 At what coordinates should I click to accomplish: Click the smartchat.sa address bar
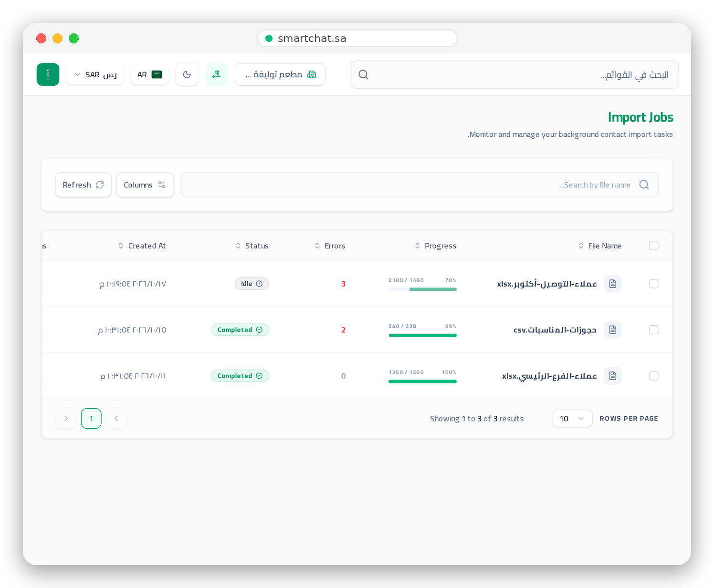(357, 39)
